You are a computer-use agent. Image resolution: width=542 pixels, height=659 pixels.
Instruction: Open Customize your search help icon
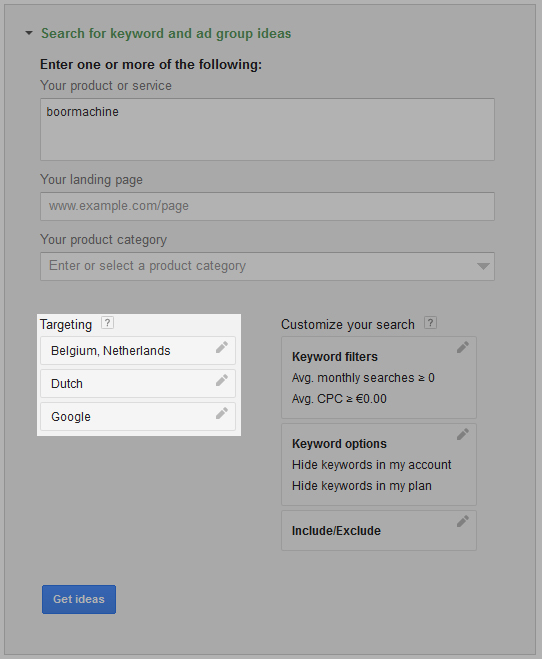click(x=430, y=323)
